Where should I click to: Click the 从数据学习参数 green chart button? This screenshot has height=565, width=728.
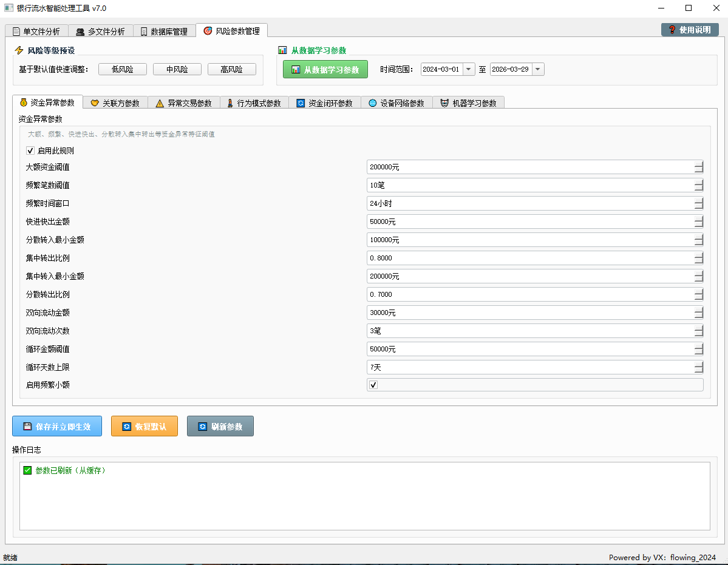click(325, 70)
